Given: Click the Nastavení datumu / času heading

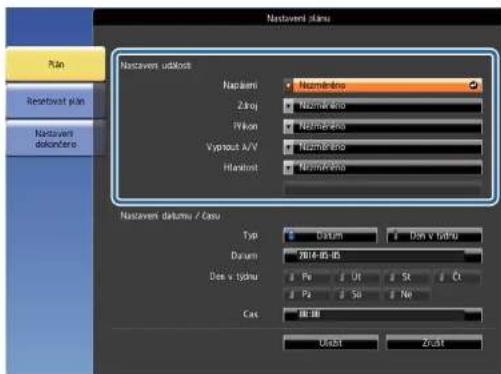Looking at the screenshot, I should click(x=170, y=216).
